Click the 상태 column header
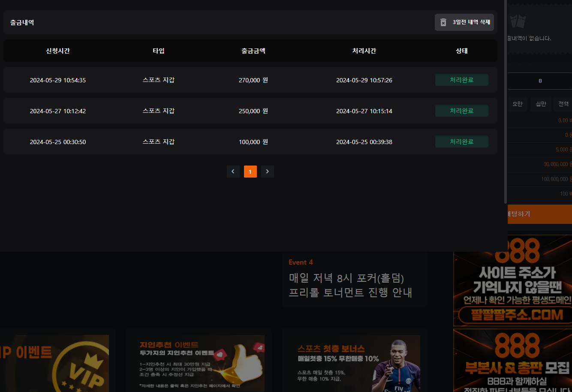 tap(461, 51)
